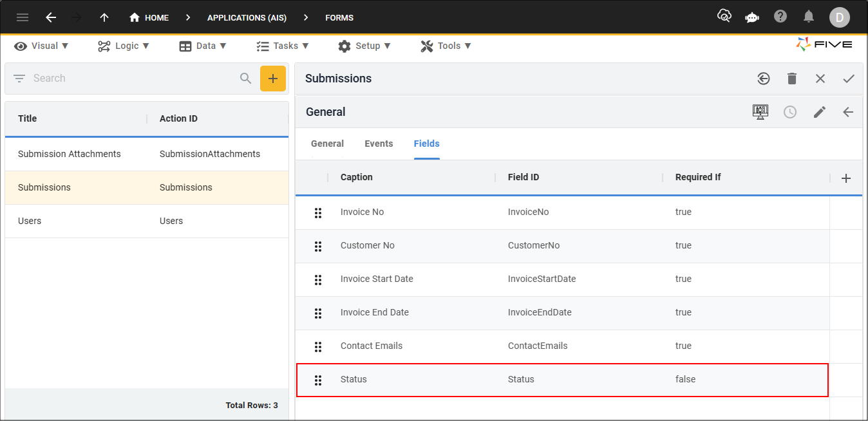This screenshot has width=868, height=421.
Task: Navigate to Applications (AIS) breadcrumb
Action: pos(247,17)
